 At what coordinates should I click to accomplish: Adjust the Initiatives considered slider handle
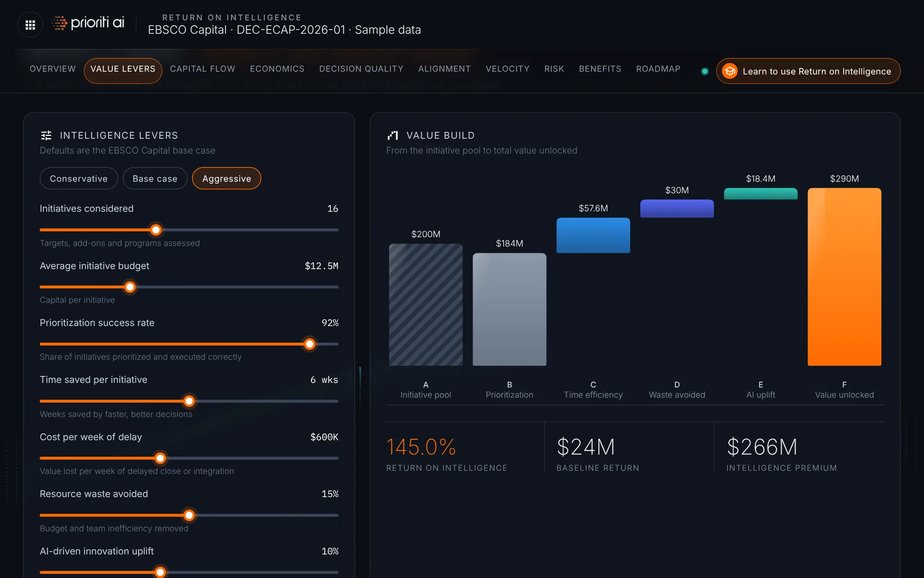tap(156, 230)
